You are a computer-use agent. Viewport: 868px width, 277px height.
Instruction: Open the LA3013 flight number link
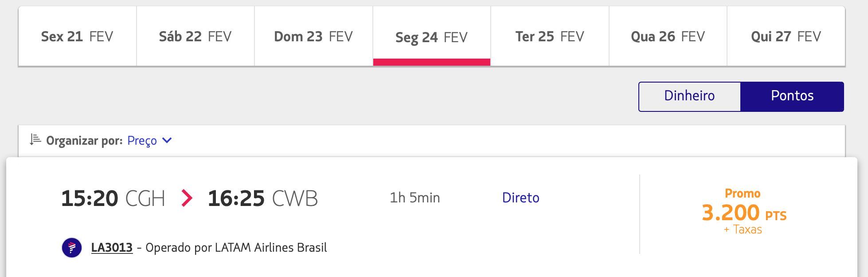[x=112, y=248]
